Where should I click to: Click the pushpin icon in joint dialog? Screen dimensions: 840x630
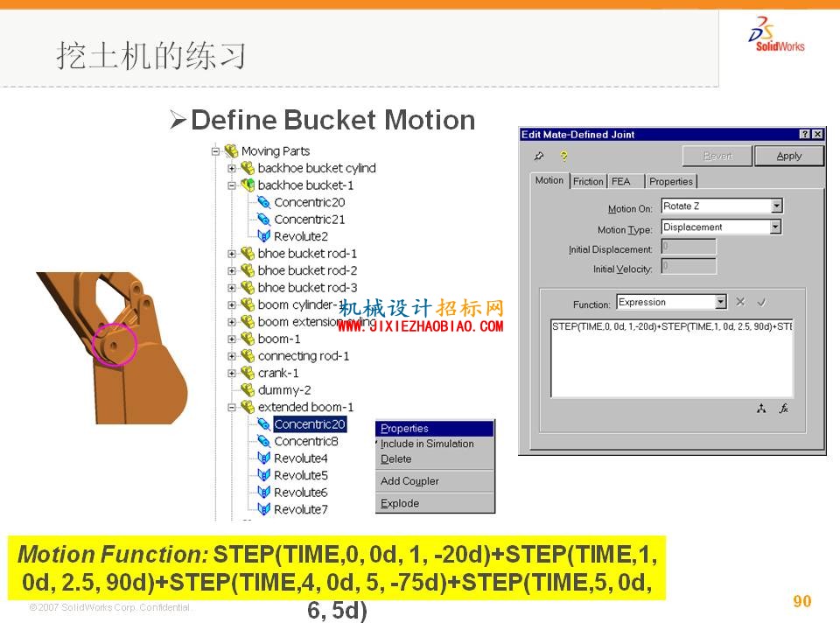pyautogui.click(x=539, y=156)
